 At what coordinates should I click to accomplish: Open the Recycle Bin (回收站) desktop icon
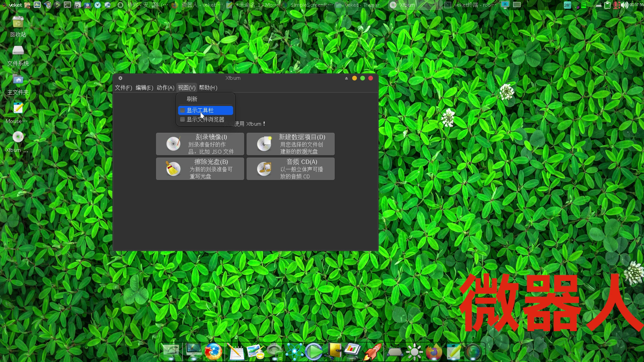coord(18,22)
